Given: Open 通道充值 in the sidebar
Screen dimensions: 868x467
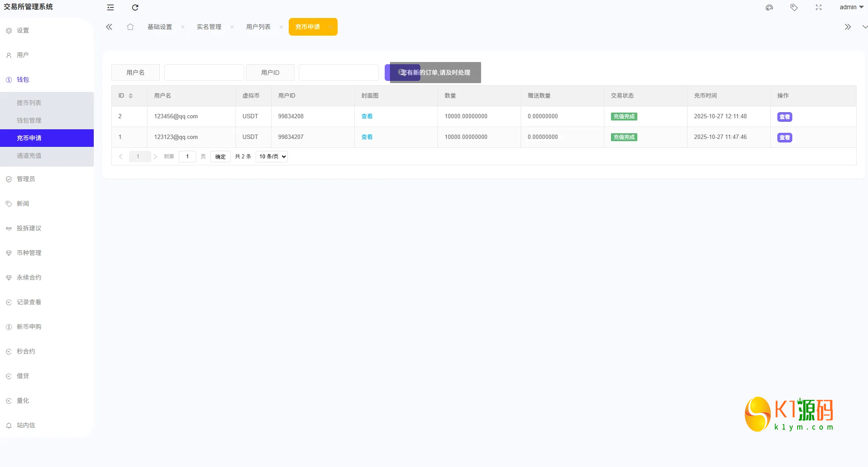Looking at the screenshot, I should coord(47,156).
